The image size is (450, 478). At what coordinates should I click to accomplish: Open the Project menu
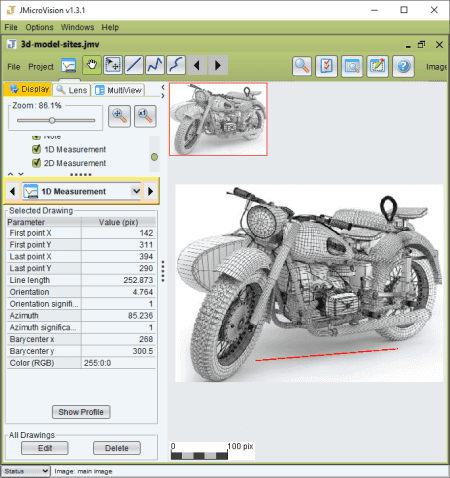coord(41,67)
